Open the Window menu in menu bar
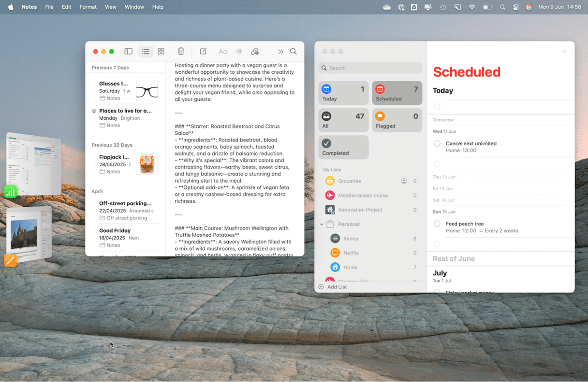This screenshot has height=382, width=588. click(134, 7)
